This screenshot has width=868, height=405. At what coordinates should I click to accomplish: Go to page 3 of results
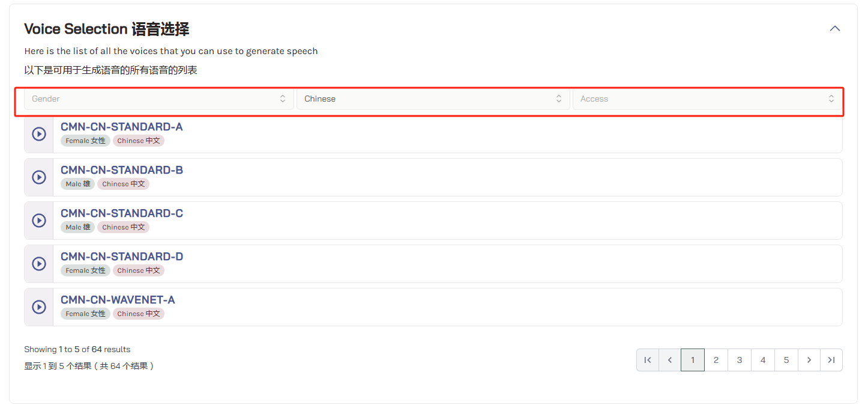pyautogui.click(x=740, y=360)
